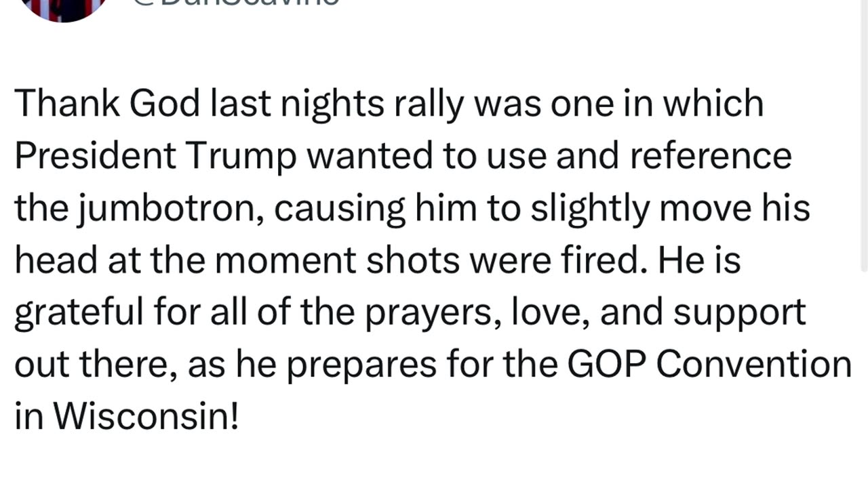
Task: Click the word "jumbotron" in the tweet
Action: pos(173,209)
